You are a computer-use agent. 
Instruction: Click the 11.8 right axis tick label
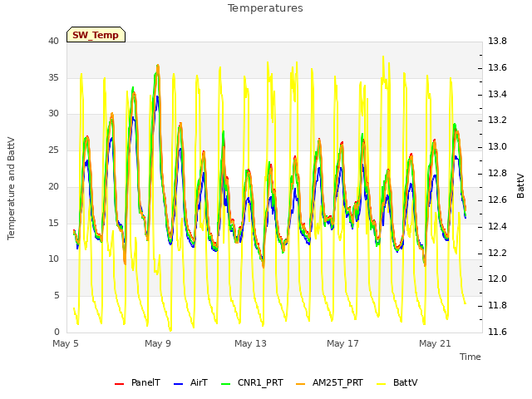coord(497,306)
